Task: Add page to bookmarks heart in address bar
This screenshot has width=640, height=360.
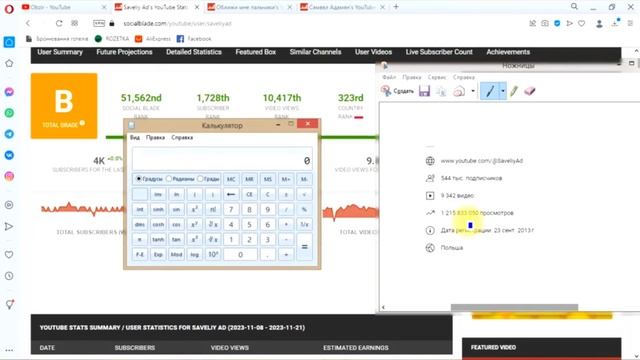Action: click(582, 23)
